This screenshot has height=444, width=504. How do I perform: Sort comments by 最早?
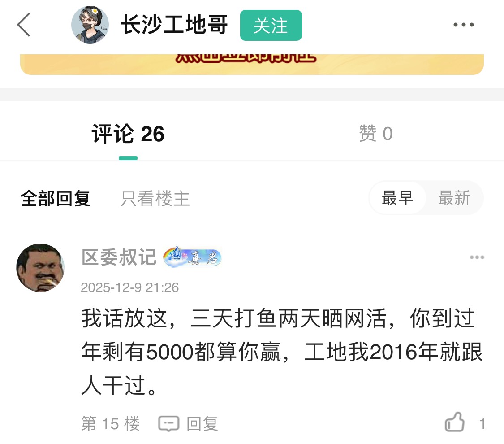click(x=398, y=198)
